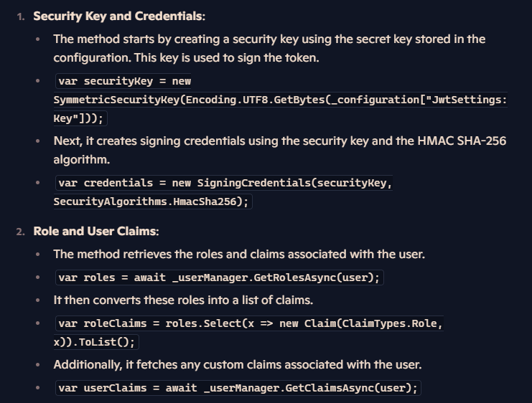The height and width of the screenshot is (403, 532).
Task: Click the text 'It then converts these roles'
Action: click(x=183, y=300)
